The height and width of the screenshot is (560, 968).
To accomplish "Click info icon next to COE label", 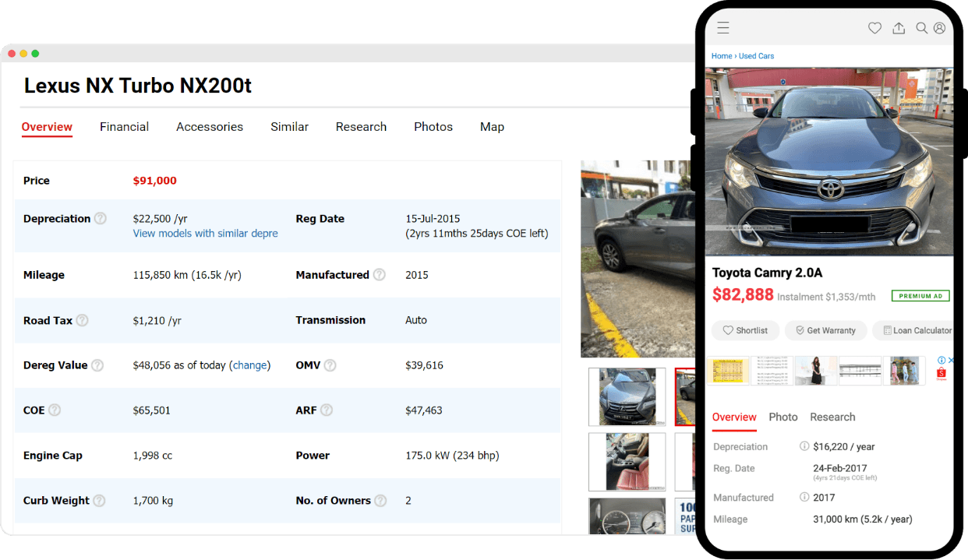I will 55,410.
